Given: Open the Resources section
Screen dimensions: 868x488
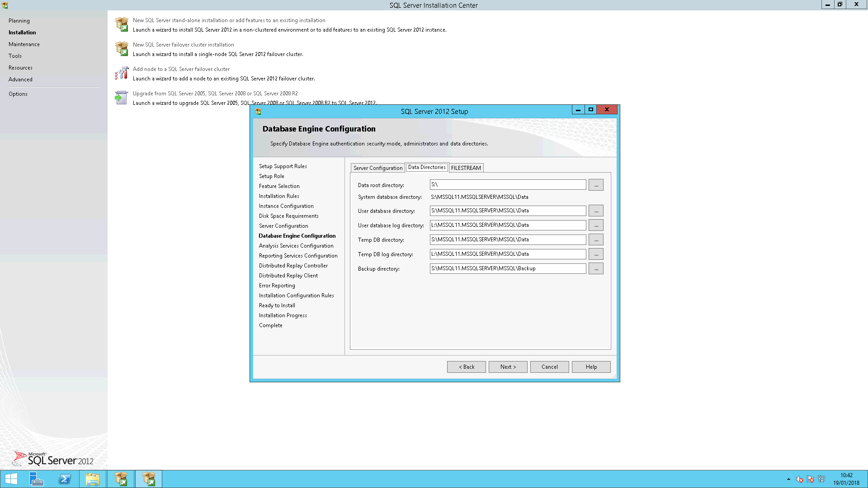Looking at the screenshot, I should (x=20, y=68).
